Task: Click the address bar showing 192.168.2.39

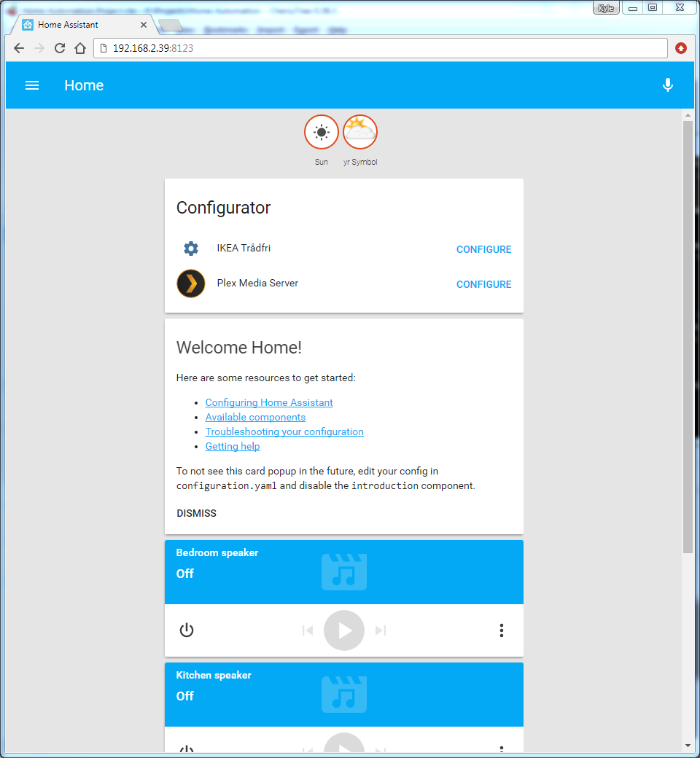Action: (x=379, y=48)
